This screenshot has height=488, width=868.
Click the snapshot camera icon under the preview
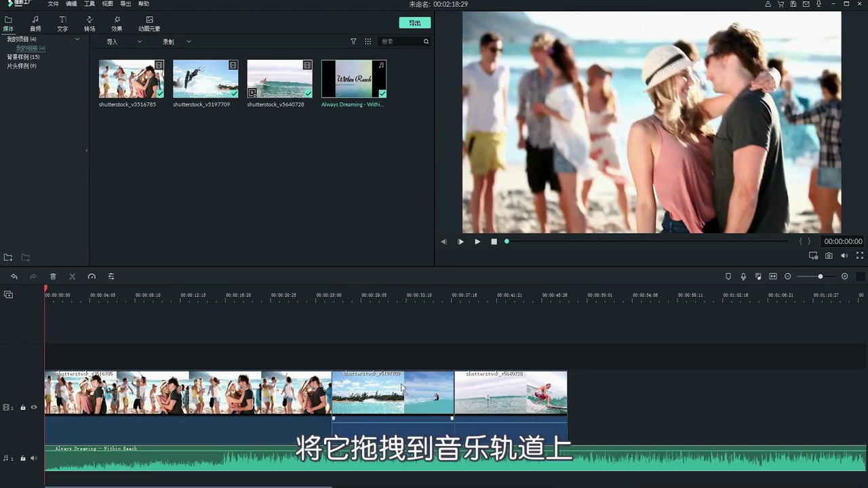pos(829,256)
